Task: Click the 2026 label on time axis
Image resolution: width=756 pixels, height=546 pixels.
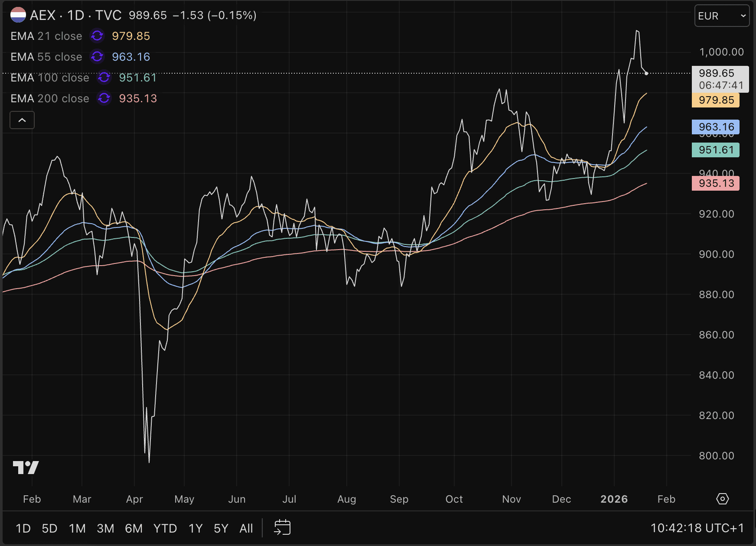Action: click(614, 499)
